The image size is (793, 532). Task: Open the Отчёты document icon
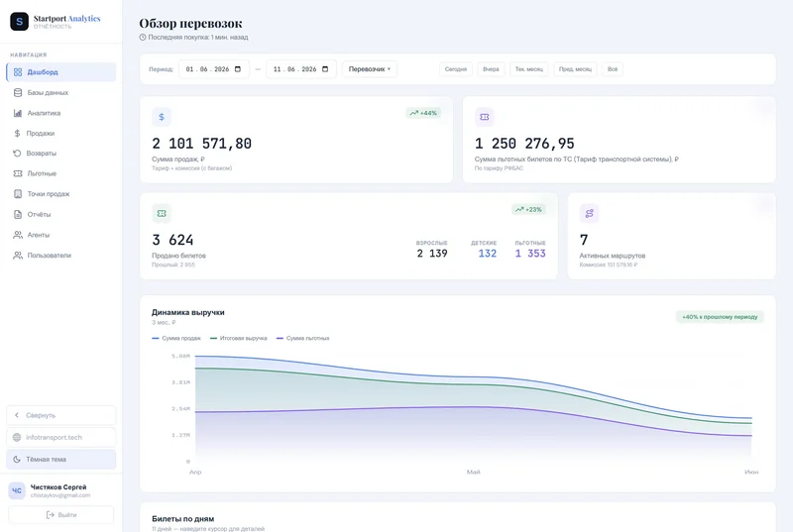[x=18, y=214]
